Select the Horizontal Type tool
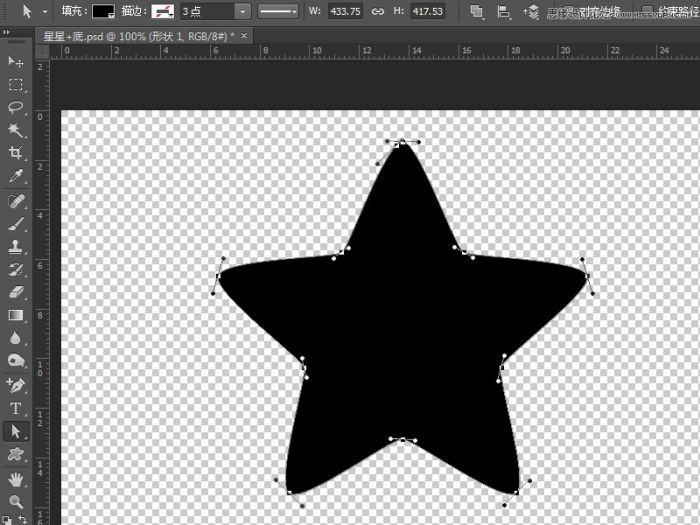 [x=16, y=408]
